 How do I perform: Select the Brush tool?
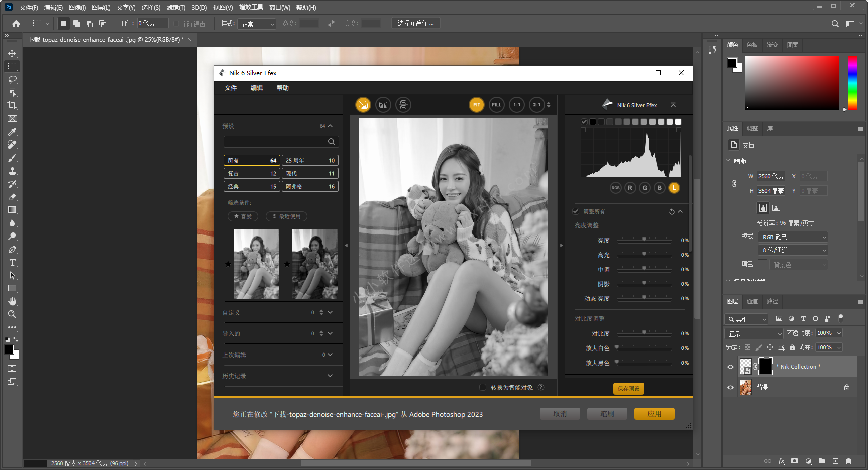pyautogui.click(x=12, y=158)
